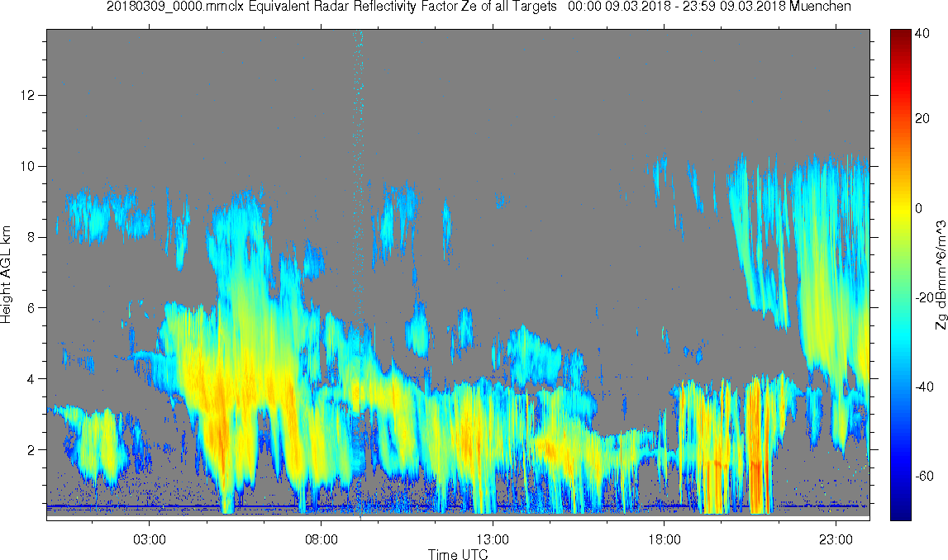Click the 'Time UTC' x-axis label
This screenshot has height=560, width=948.
coord(458,554)
